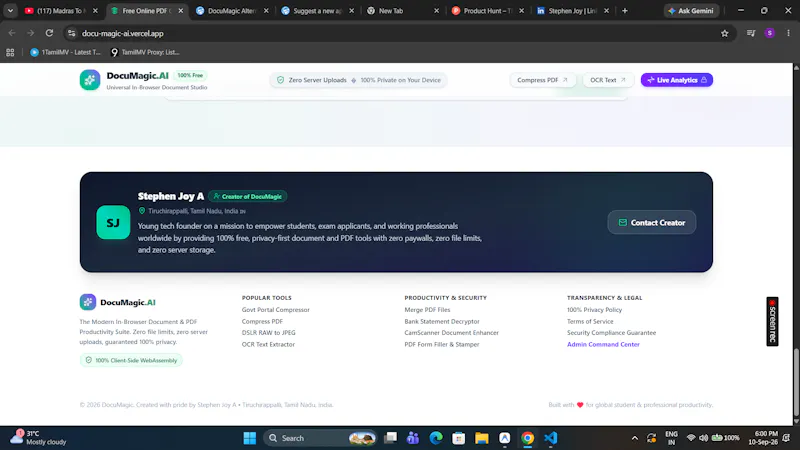Viewport: 800px width, 450px height.
Task: Open the apps grid in bookmarks bar
Action: click(x=10, y=52)
